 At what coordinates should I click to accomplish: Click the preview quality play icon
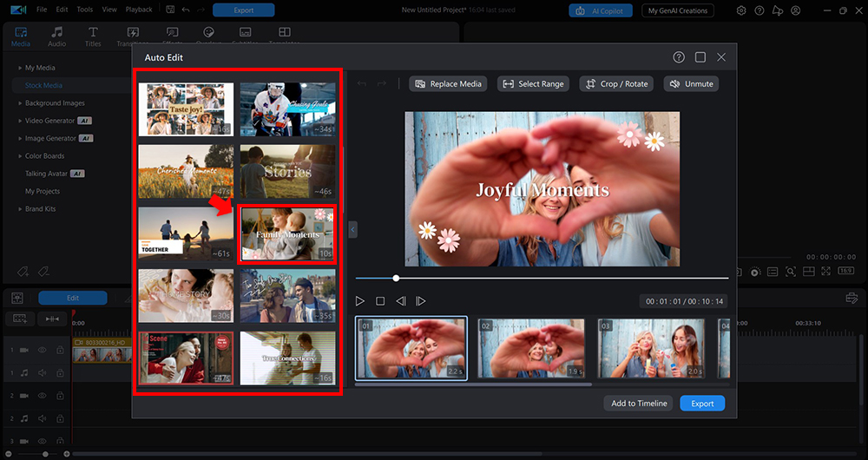pyautogui.click(x=755, y=272)
